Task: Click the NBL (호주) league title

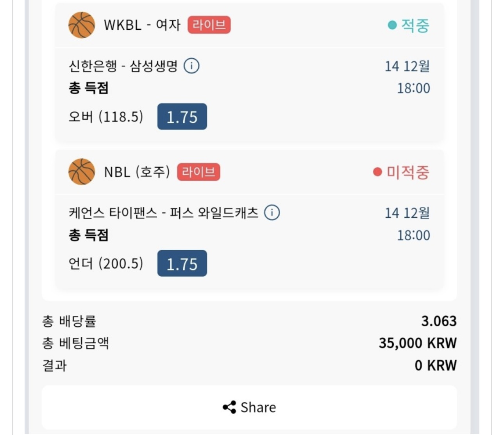Action: tap(137, 172)
